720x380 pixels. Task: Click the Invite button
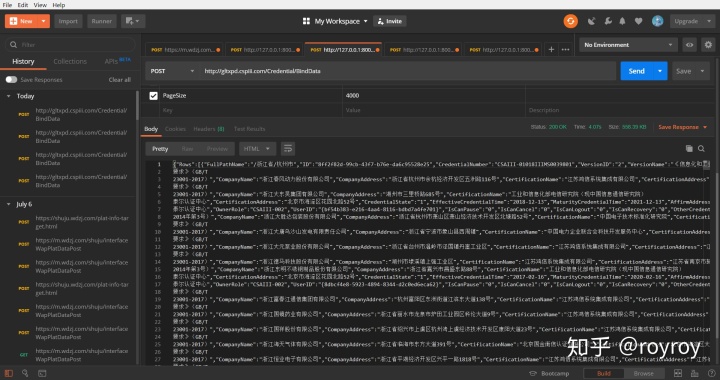click(x=390, y=21)
